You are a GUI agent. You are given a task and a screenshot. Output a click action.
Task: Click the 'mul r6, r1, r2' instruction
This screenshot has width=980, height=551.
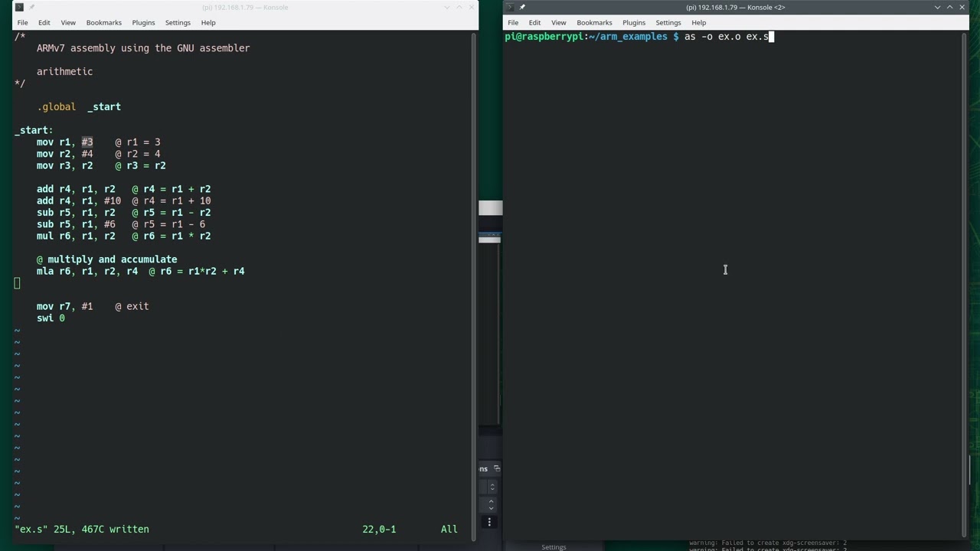click(76, 236)
